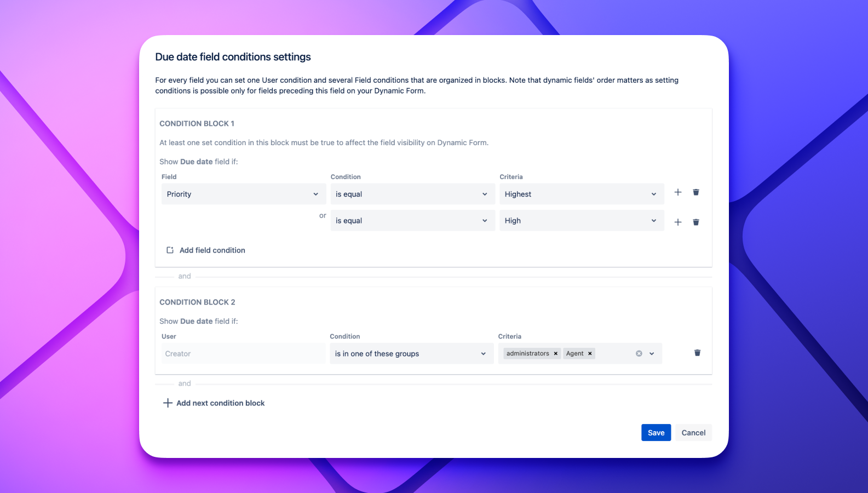Delete the High criteria condition row

pyautogui.click(x=696, y=222)
